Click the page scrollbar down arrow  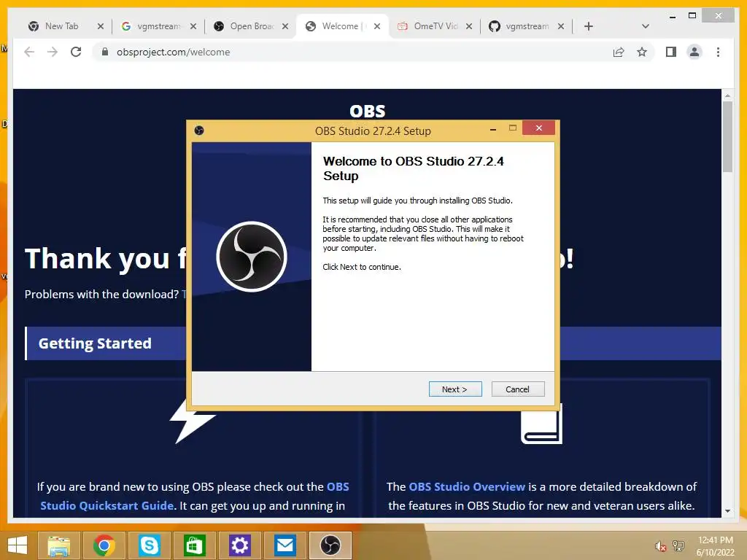[x=727, y=511]
